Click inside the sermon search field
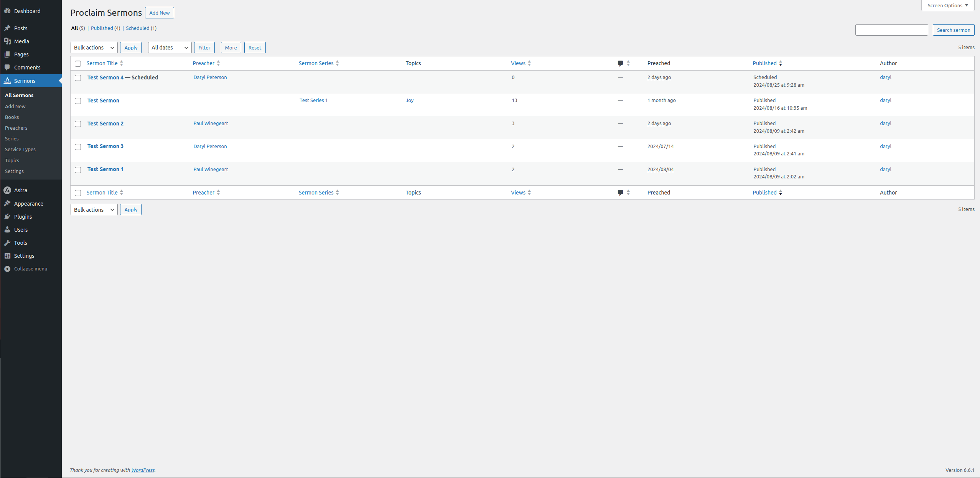 (891, 30)
